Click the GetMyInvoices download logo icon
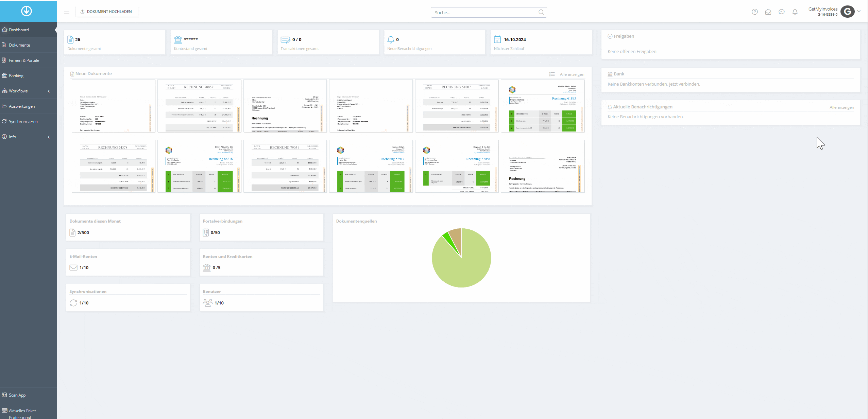This screenshot has width=868, height=419. [27, 11]
